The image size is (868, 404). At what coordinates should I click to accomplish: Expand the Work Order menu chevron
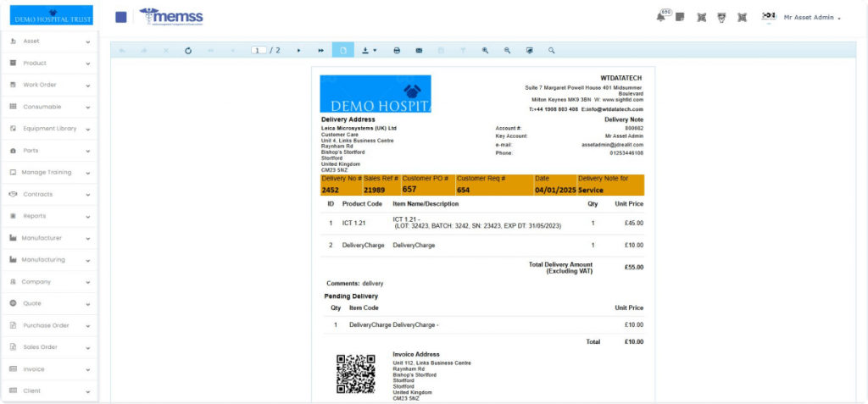87,86
